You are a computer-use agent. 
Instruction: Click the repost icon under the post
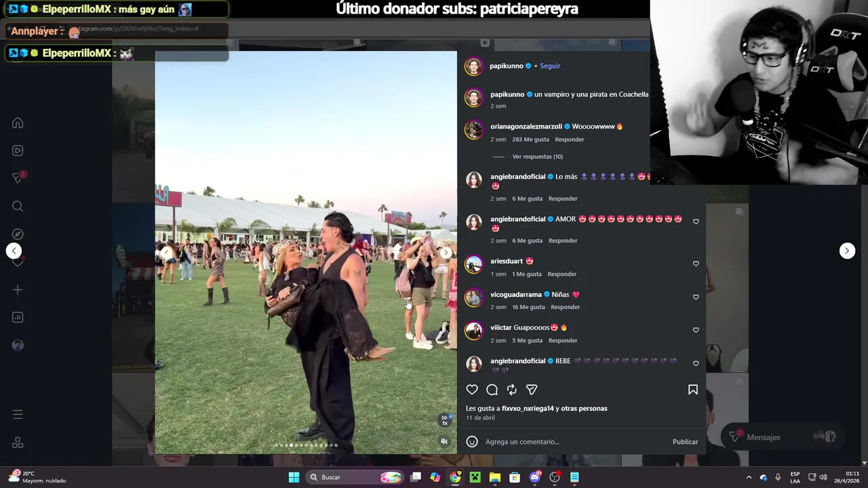512,390
